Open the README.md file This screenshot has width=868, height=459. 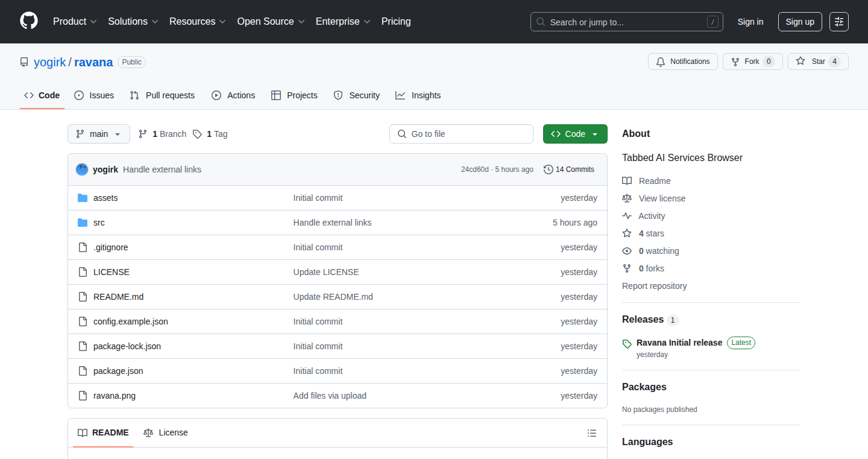[x=119, y=297]
